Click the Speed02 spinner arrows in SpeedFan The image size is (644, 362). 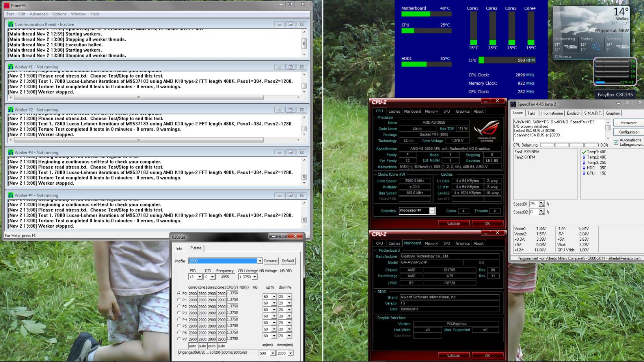542,212
